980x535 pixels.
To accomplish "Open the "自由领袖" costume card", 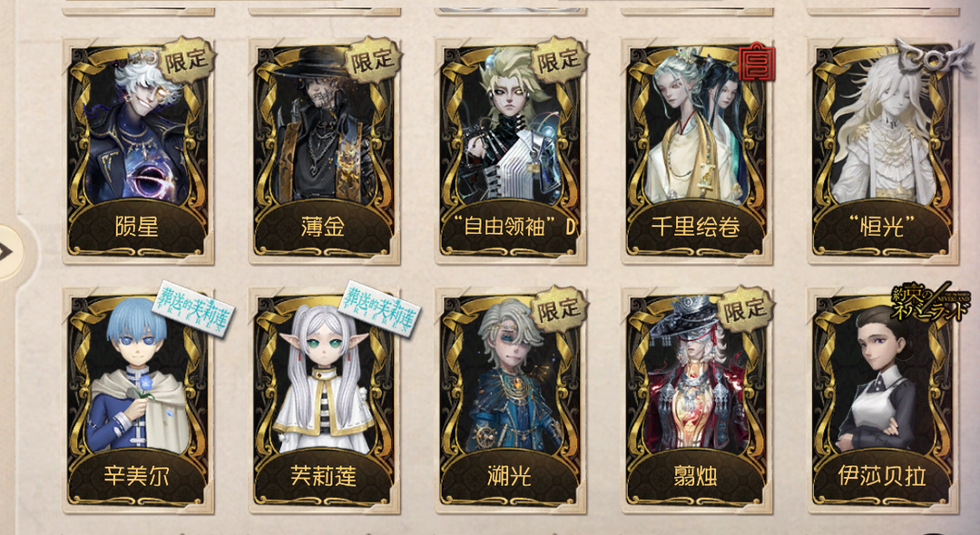I will [510, 151].
